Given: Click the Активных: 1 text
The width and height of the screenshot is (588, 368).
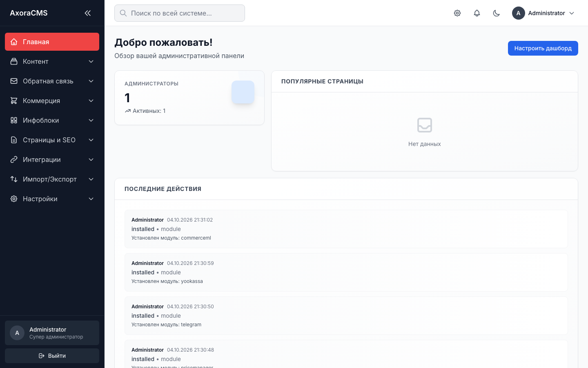Looking at the screenshot, I should (x=149, y=111).
